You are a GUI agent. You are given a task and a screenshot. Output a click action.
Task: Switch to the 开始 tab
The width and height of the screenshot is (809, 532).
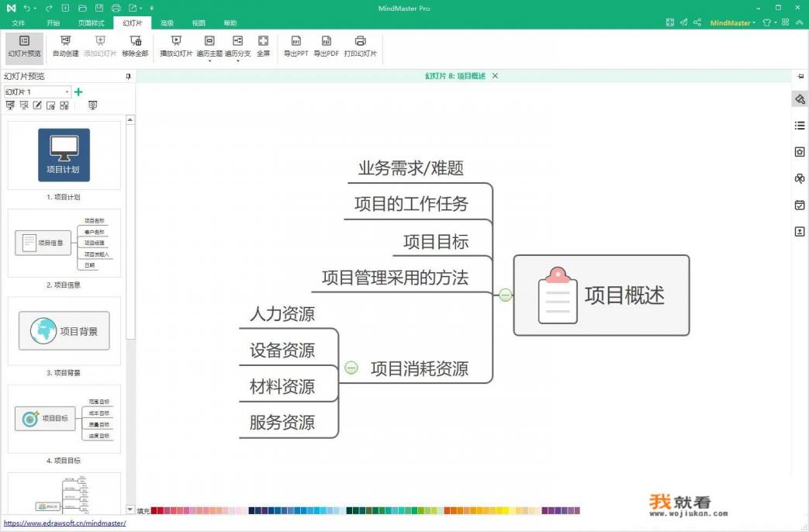click(x=54, y=23)
